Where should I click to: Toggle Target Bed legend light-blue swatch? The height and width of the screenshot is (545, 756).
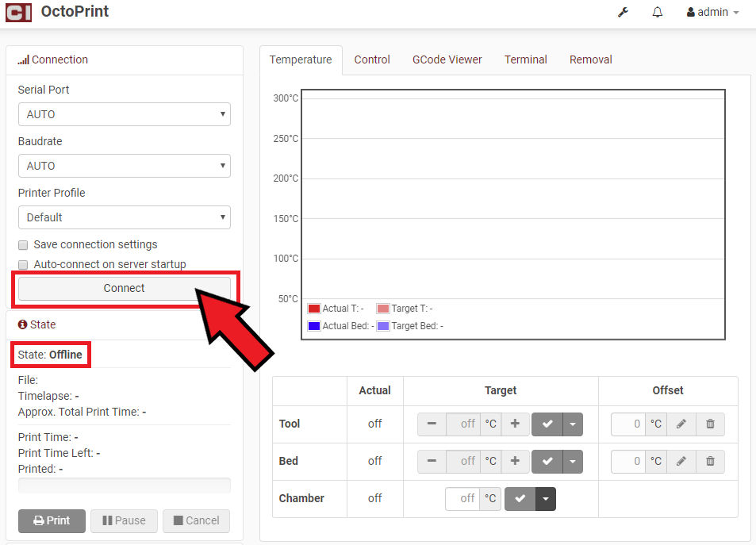pos(383,326)
